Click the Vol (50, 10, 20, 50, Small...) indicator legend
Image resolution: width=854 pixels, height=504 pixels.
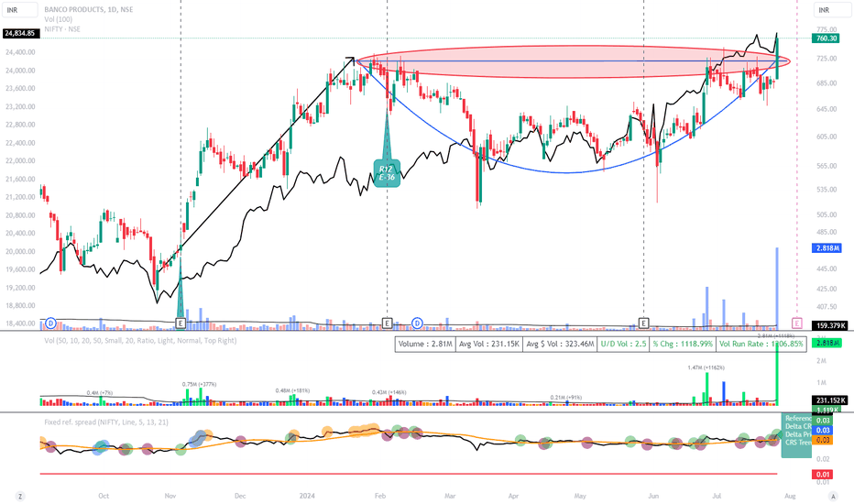(x=140, y=341)
